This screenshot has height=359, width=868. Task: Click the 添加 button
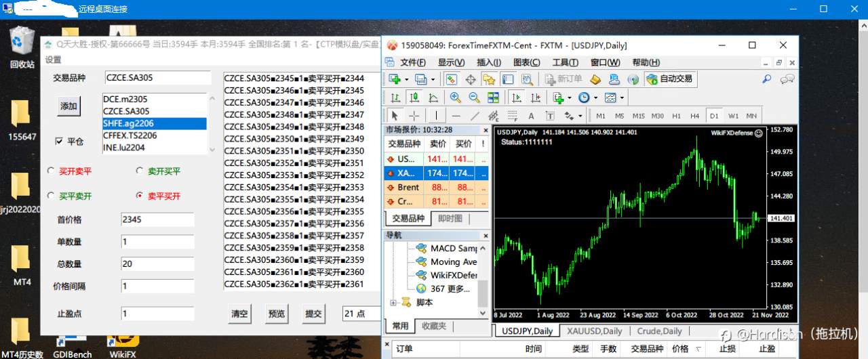pyautogui.click(x=68, y=106)
